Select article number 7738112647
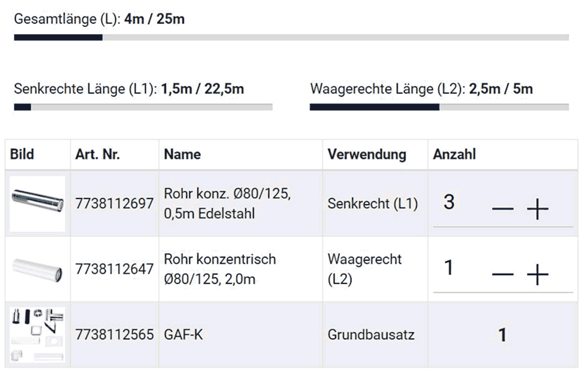The image size is (588, 377). click(x=115, y=269)
